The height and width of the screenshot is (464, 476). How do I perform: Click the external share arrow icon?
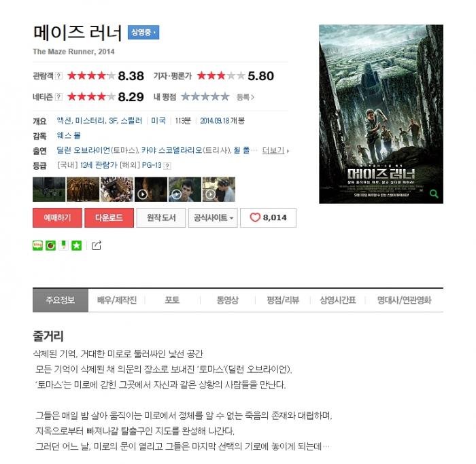(x=97, y=245)
